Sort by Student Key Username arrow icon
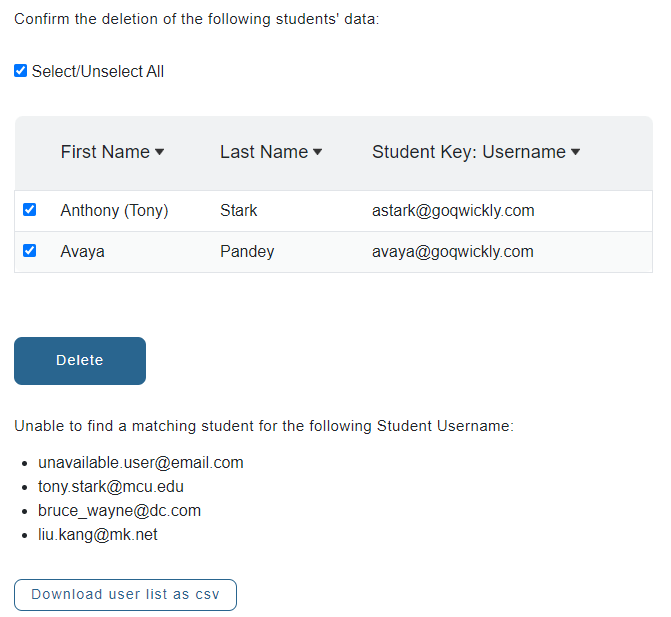 (576, 152)
